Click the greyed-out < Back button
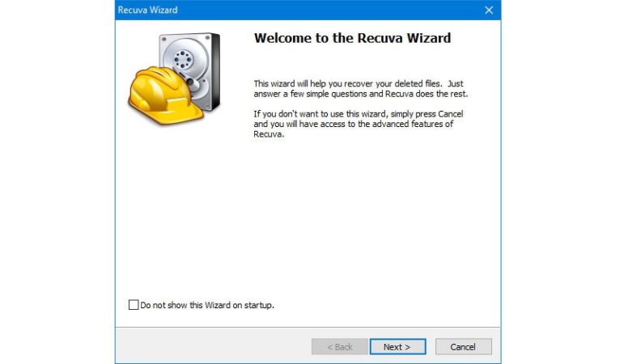620x364 pixels. click(340, 347)
